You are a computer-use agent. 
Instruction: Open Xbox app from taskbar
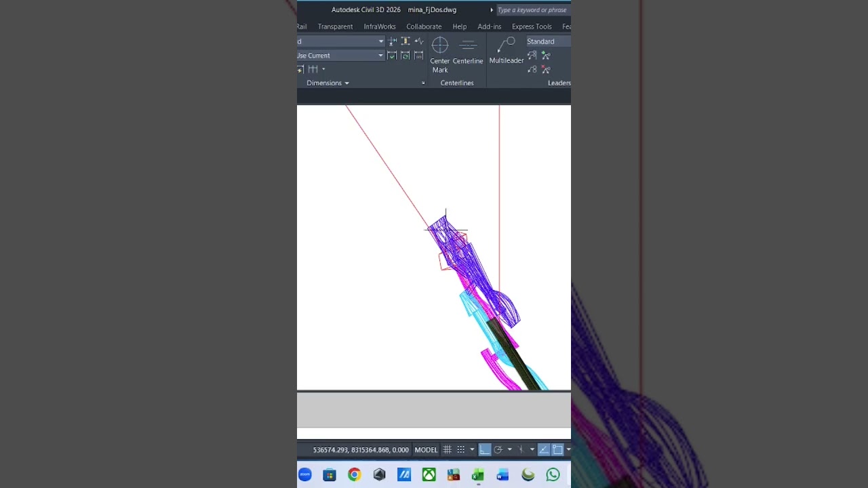(429, 475)
